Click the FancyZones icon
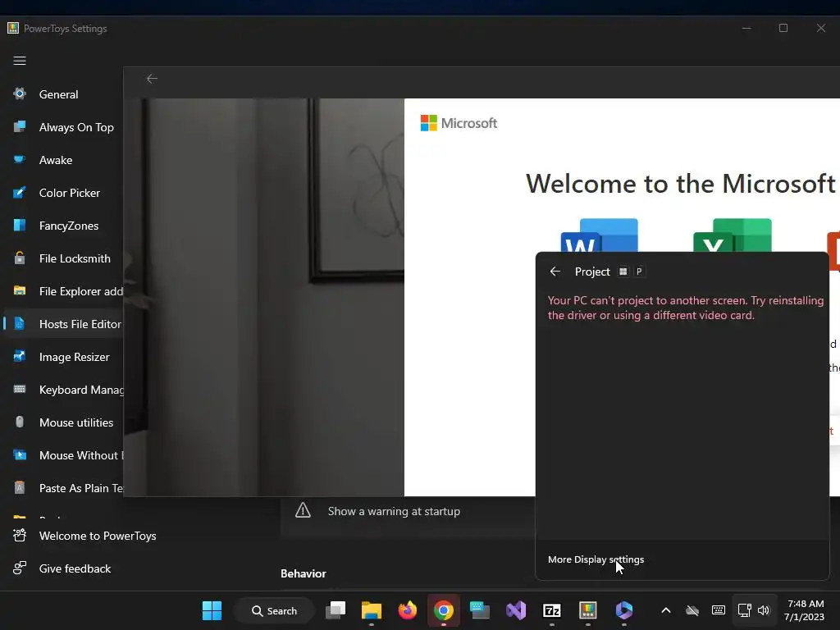 click(20, 225)
